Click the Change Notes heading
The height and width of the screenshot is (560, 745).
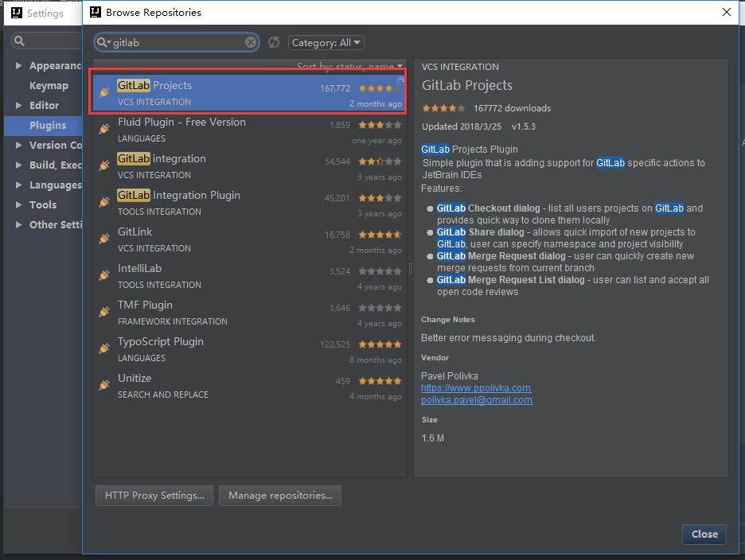[447, 320]
